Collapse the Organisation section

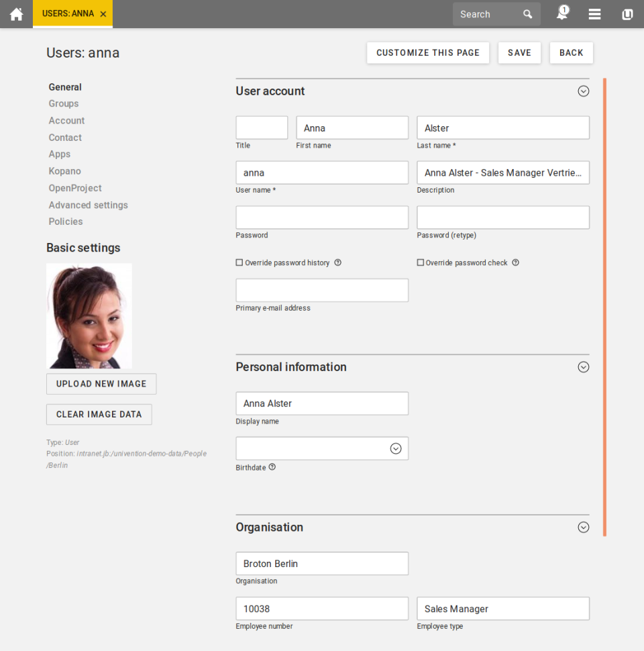tap(583, 527)
